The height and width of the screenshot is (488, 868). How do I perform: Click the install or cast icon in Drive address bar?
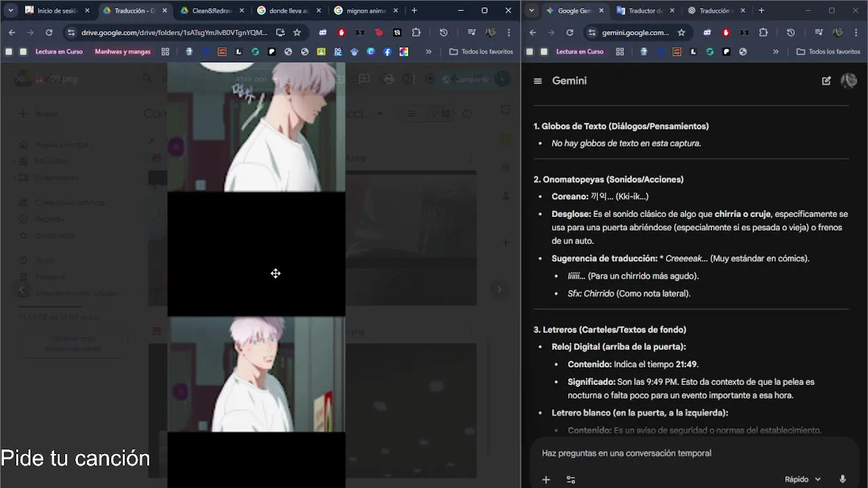280,33
